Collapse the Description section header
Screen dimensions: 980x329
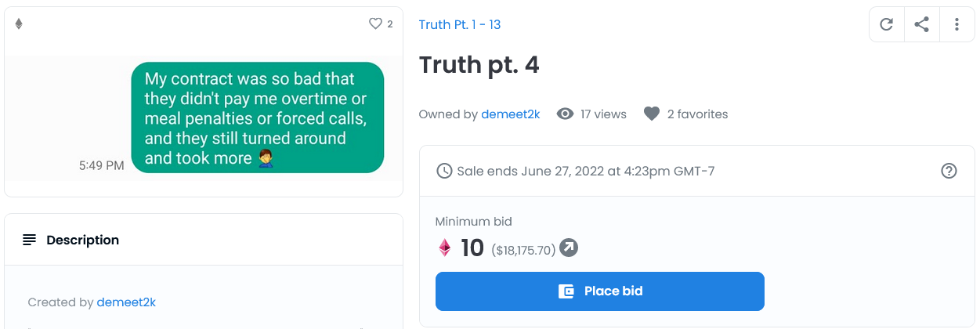point(204,240)
